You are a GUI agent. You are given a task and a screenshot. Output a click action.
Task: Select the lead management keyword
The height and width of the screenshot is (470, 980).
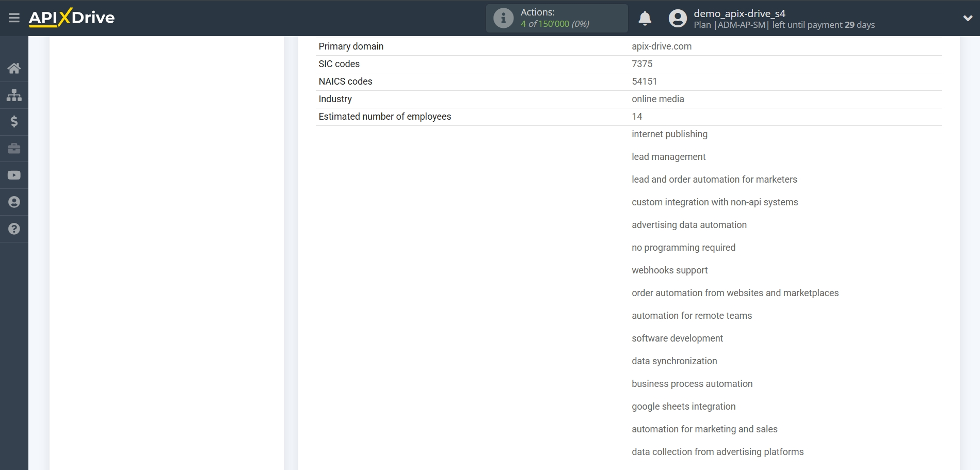(x=668, y=156)
